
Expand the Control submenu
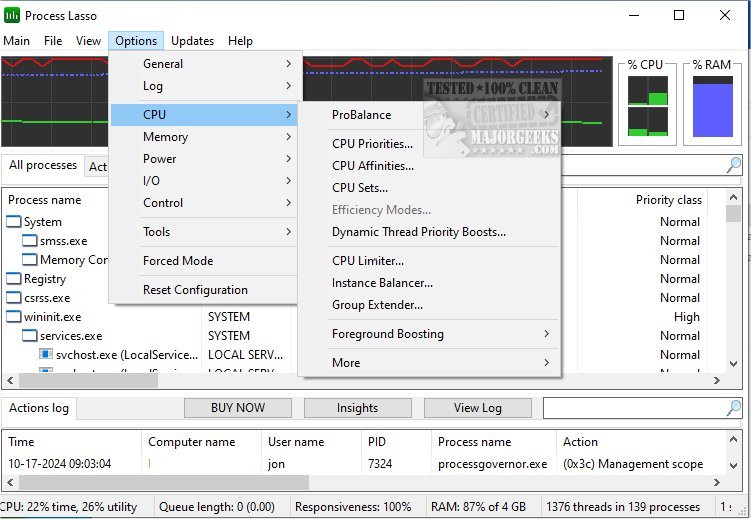pyautogui.click(x=204, y=203)
